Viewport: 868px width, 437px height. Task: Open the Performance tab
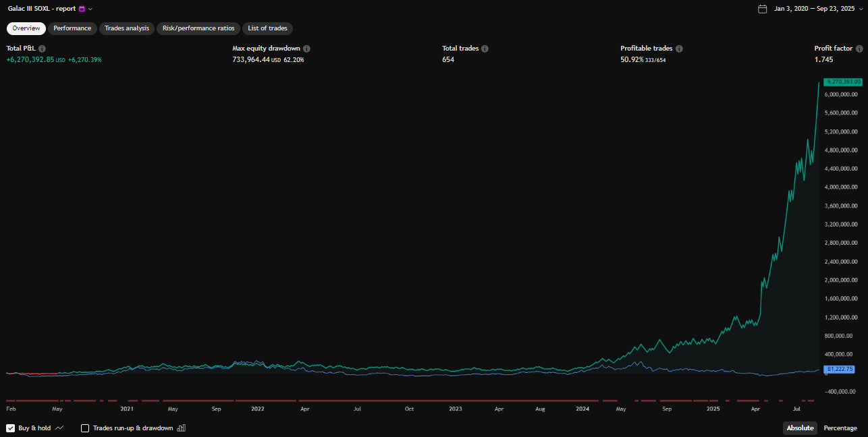coord(72,28)
